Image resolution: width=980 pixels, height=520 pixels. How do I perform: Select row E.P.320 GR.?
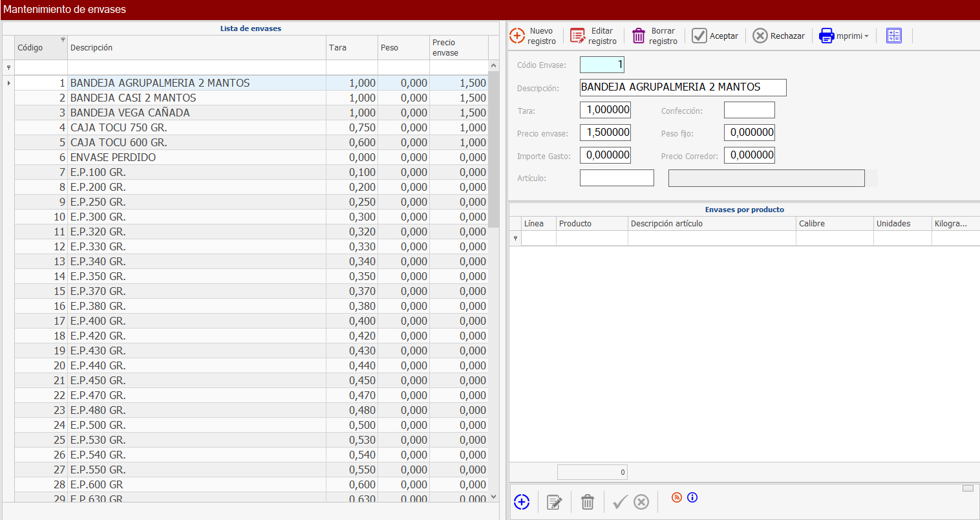tap(251, 232)
